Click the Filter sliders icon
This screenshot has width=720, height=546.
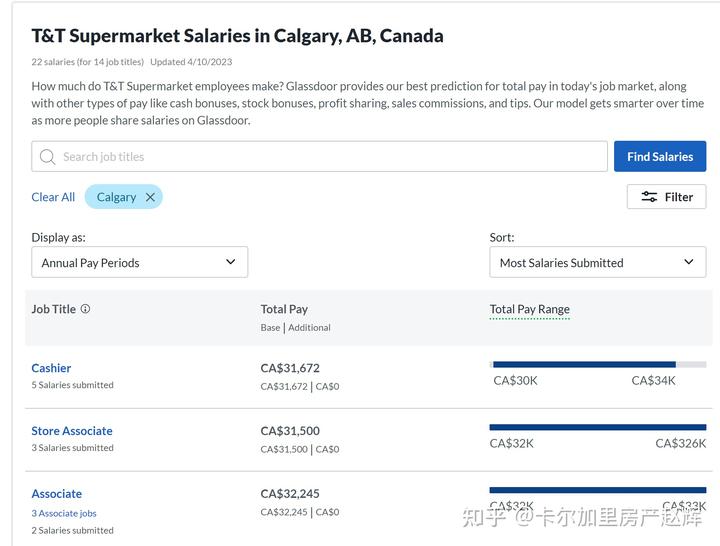pos(649,197)
